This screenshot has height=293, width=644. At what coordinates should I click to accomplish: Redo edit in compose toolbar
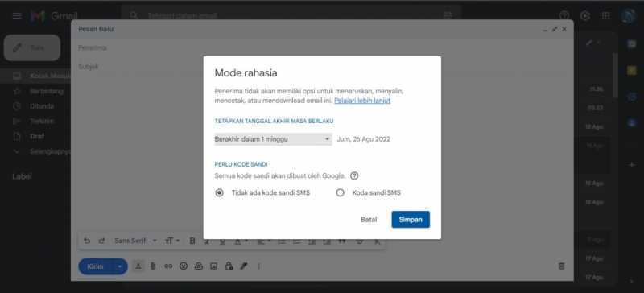click(x=102, y=241)
